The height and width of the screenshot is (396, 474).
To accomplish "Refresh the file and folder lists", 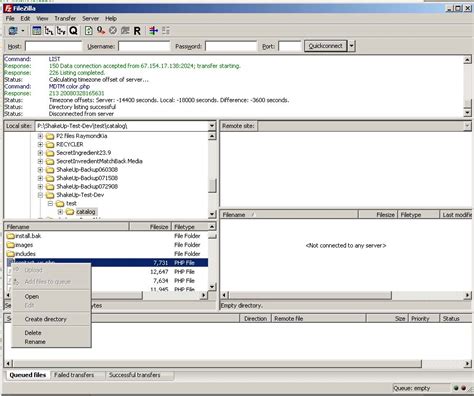I will tap(89, 31).
